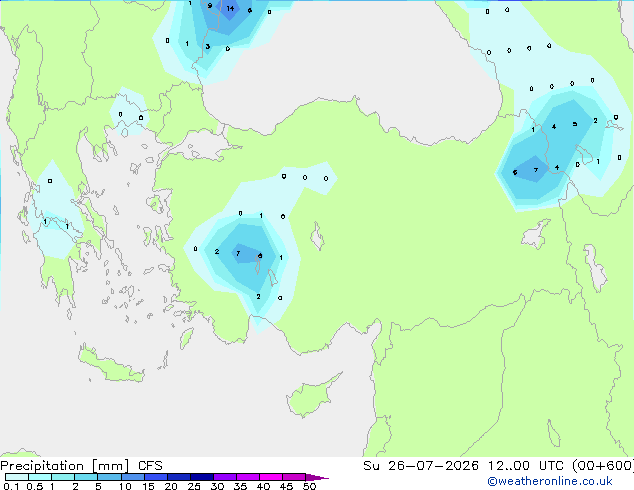Image resolution: width=634 pixels, height=490 pixels.
Task: Pick the 40 to 45 mm magenta swatch
Action: pos(271,477)
